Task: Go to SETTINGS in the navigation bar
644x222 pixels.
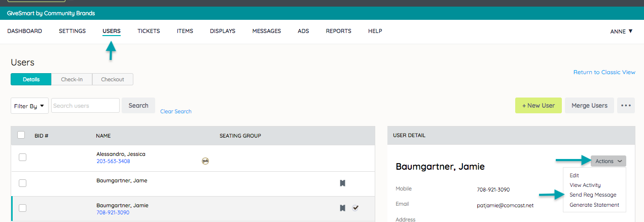Action: point(72,31)
